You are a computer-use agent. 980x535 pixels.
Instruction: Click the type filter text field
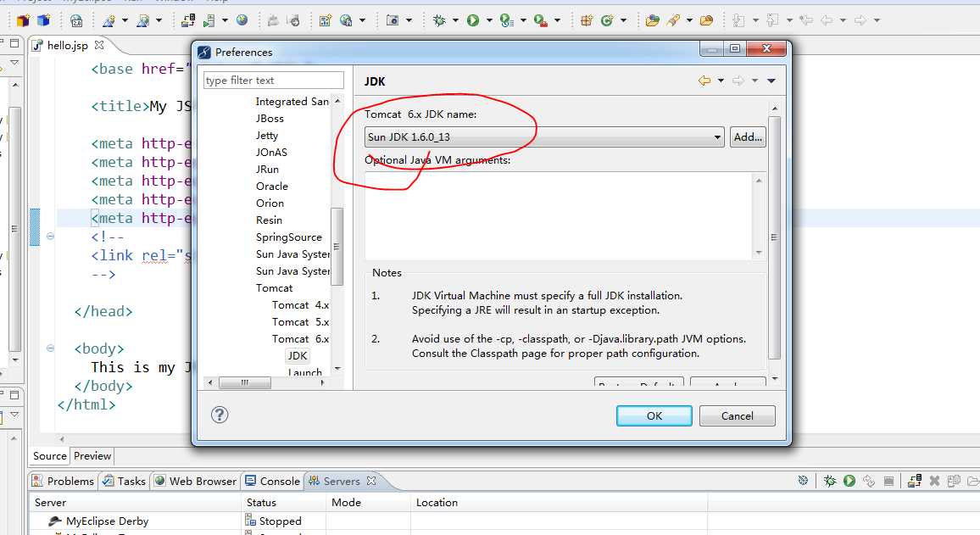[x=273, y=80]
